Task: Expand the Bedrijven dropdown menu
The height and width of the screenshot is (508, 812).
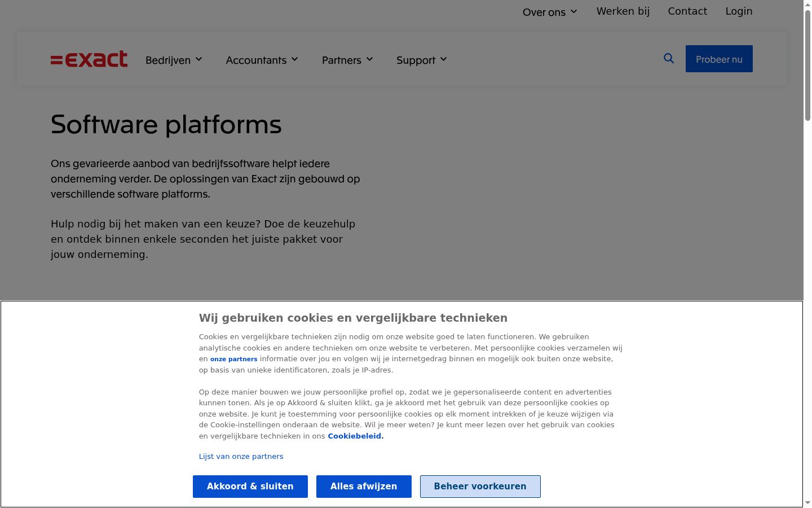Action: (x=174, y=60)
